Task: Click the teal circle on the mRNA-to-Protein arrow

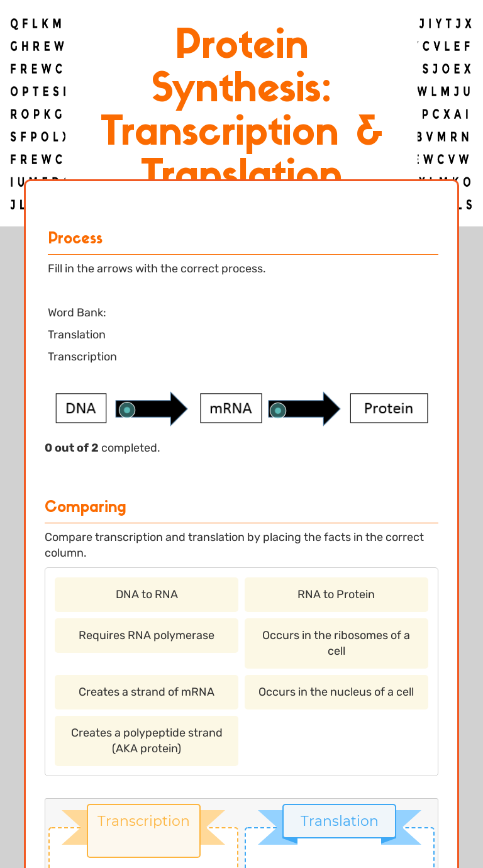Action: point(277,409)
